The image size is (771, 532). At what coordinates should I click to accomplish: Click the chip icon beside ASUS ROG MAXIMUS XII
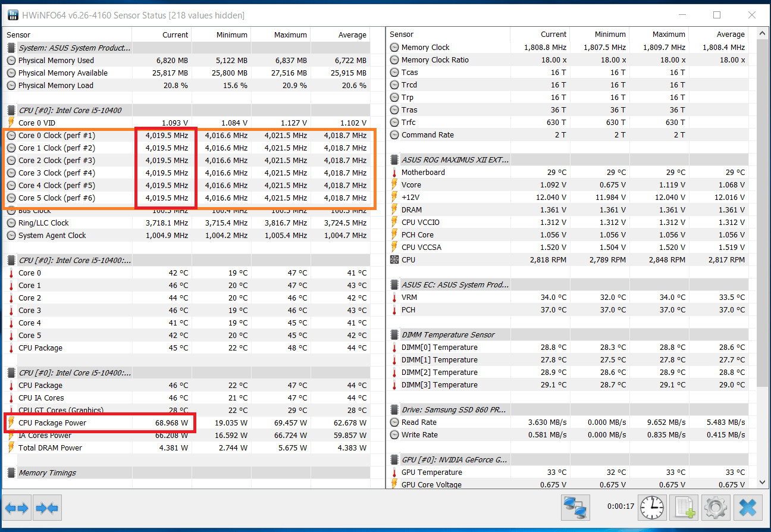(394, 159)
